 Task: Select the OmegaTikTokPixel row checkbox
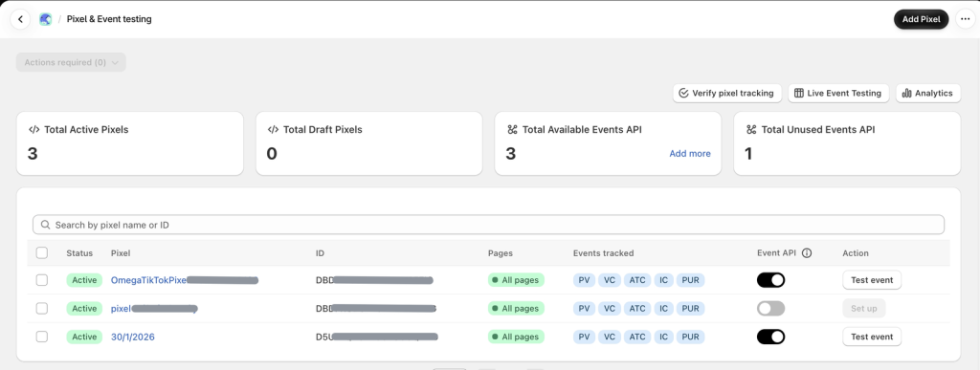(42, 280)
